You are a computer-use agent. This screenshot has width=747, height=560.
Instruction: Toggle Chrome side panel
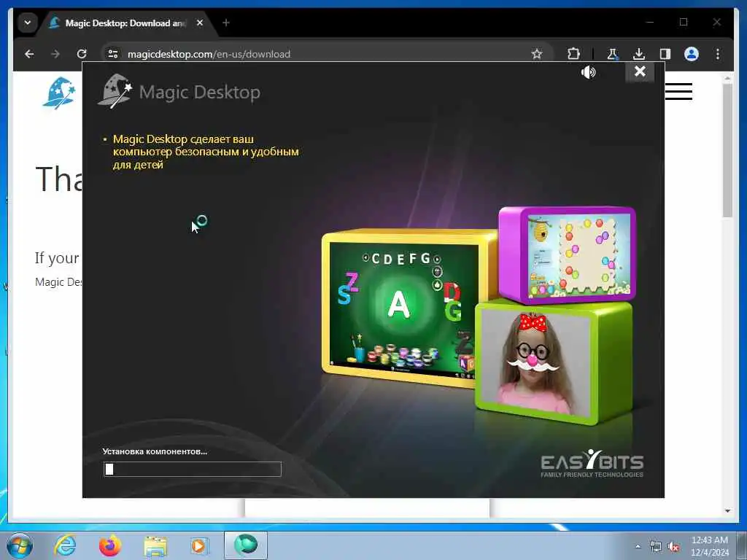[665, 54]
